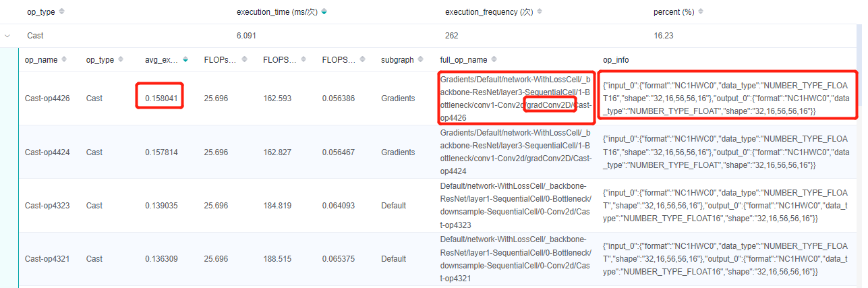Sort top-level op_type column in header row
868x288 pixels.
point(62,12)
